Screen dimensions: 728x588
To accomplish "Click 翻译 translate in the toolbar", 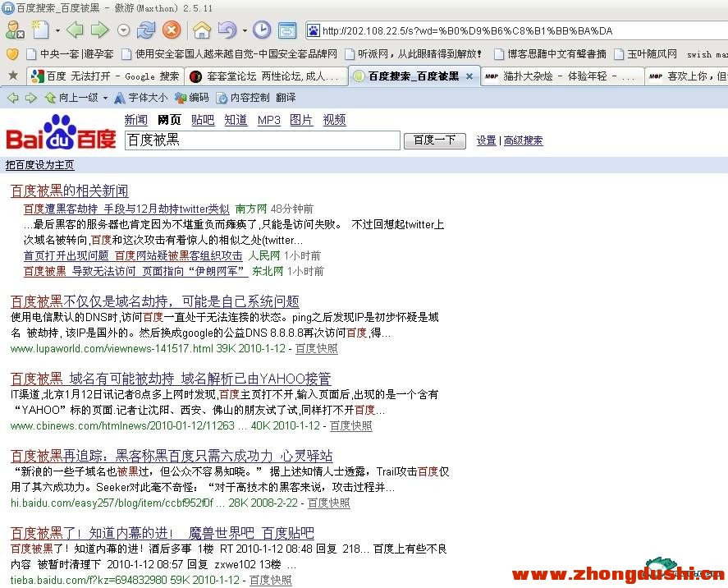I will coord(286,98).
